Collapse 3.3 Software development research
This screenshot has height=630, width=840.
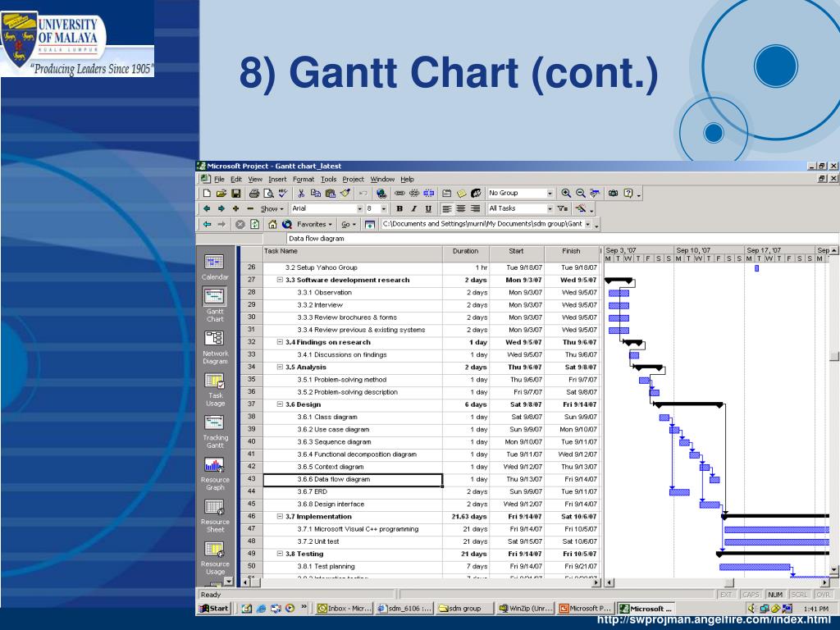(280, 281)
